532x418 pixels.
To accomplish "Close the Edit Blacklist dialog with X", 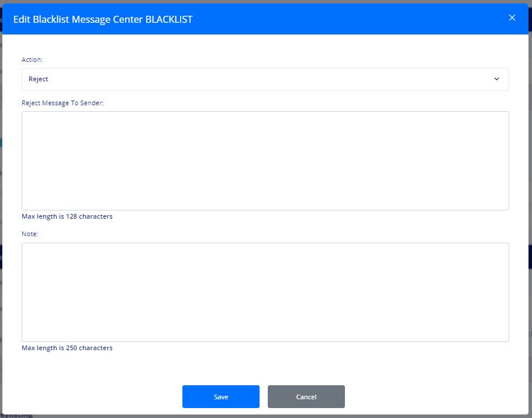I will (512, 18).
